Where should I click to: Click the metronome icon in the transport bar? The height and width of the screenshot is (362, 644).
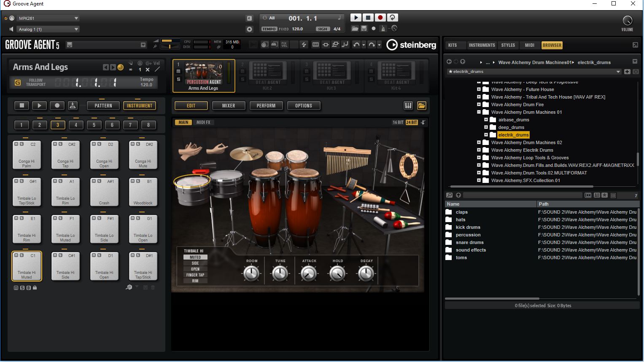click(x=383, y=28)
